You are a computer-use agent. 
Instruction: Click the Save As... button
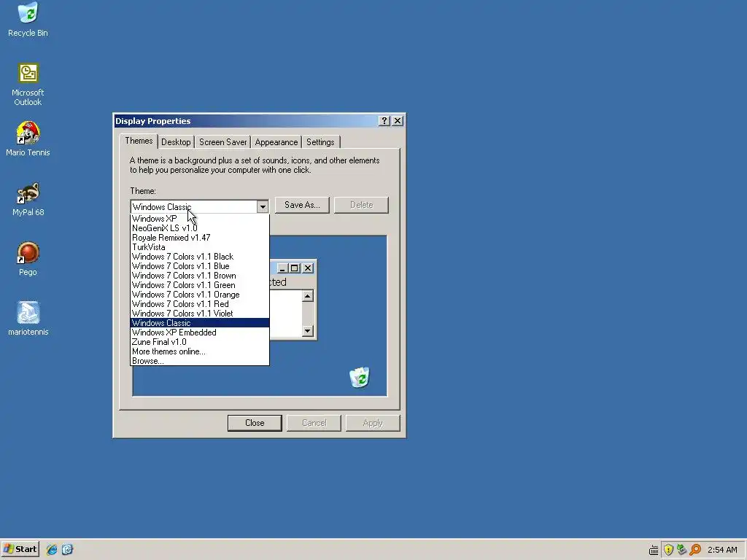(302, 205)
